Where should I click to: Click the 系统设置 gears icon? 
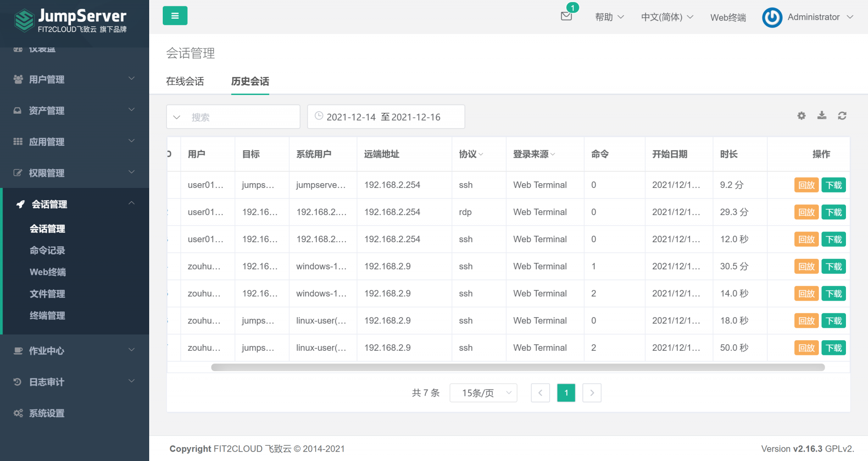[x=18, y=413]
